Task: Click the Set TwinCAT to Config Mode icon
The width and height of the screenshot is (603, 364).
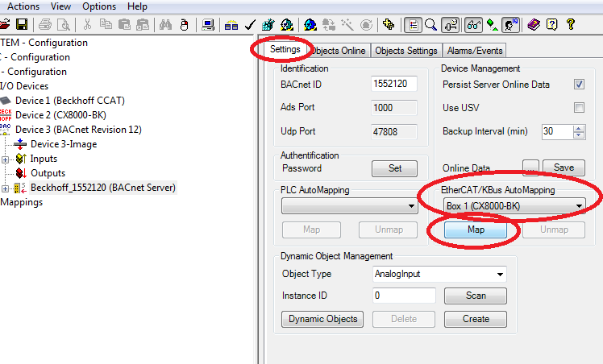Action: point(310,25)
